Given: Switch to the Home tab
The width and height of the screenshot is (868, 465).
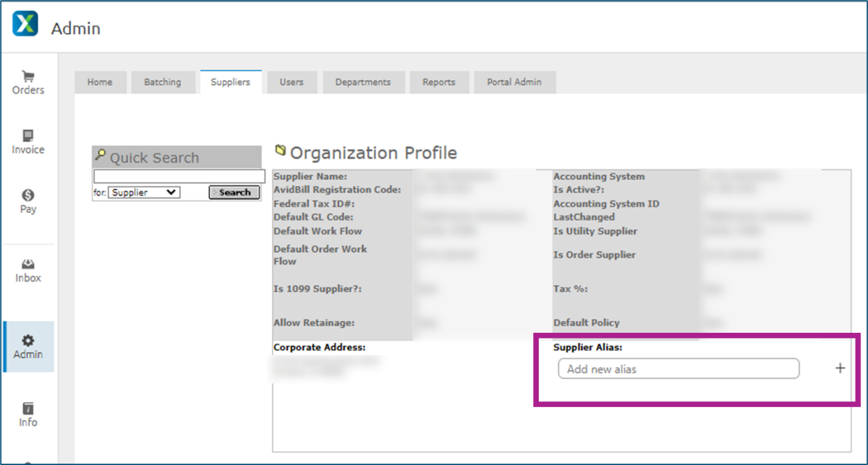Looking at the screenshot, I should 100,82.
